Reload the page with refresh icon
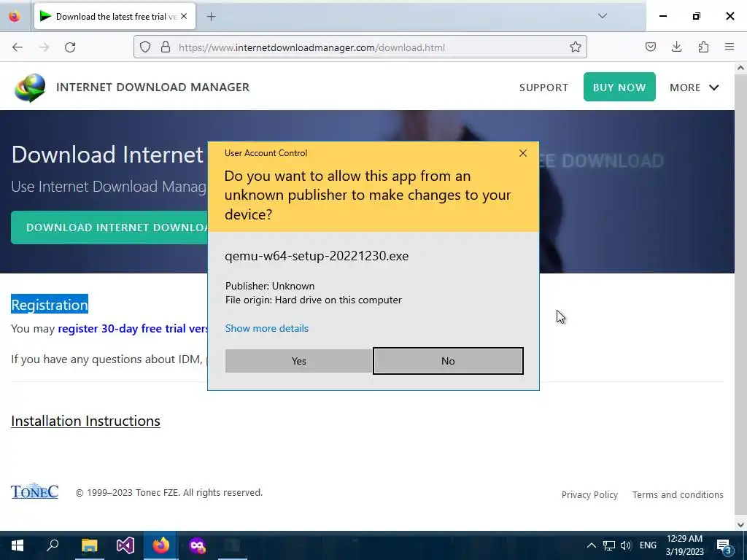This screenshot has width=747, height=560. click(x=70, y=47)
